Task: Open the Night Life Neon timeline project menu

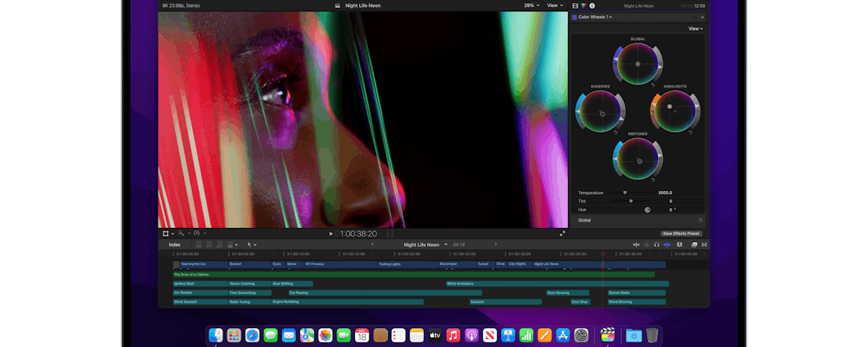Action: coord(425,244)
